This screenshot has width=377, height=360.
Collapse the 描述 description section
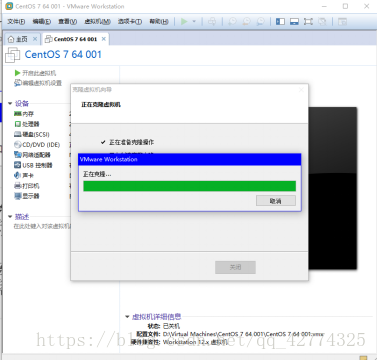pos(10,217)
